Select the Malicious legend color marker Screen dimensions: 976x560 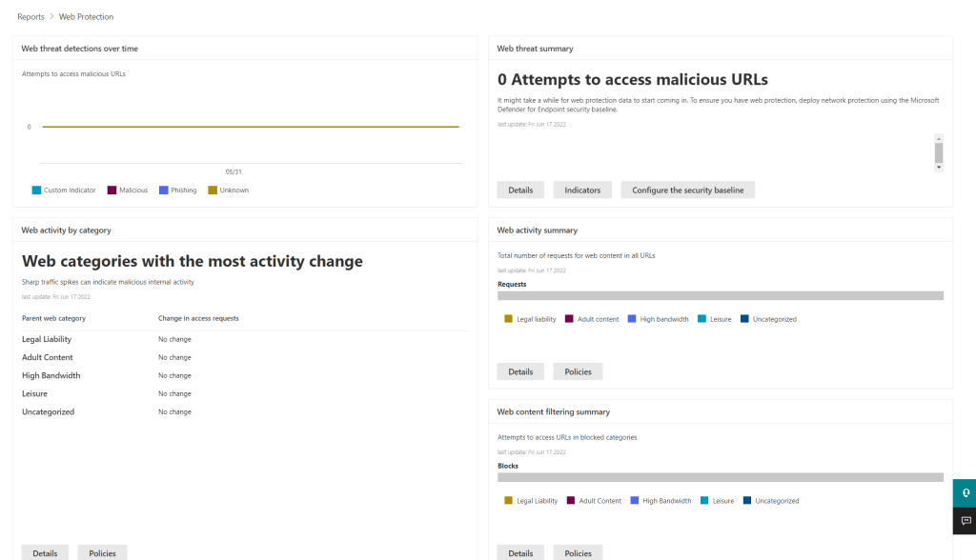click(112, 190)
